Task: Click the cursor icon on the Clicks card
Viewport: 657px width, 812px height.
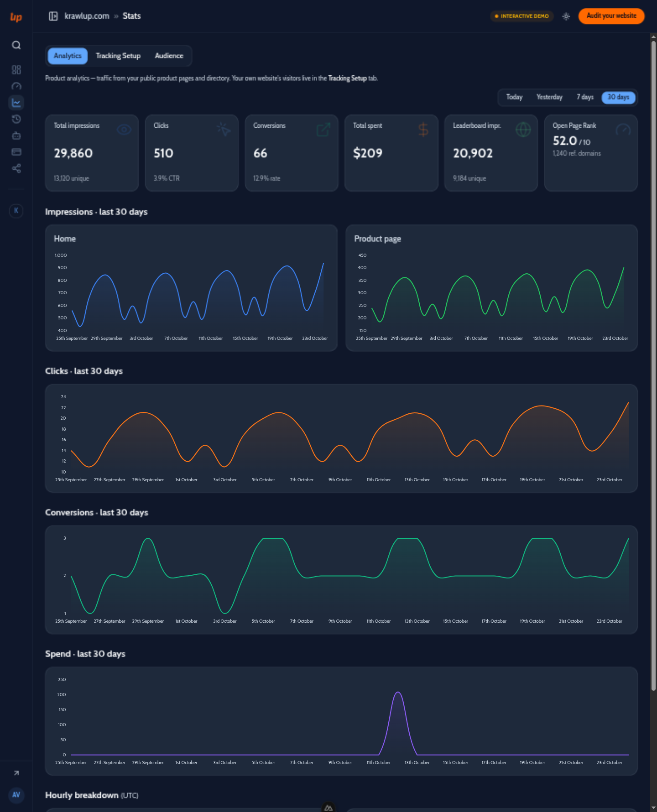Action: coord(224,130)
